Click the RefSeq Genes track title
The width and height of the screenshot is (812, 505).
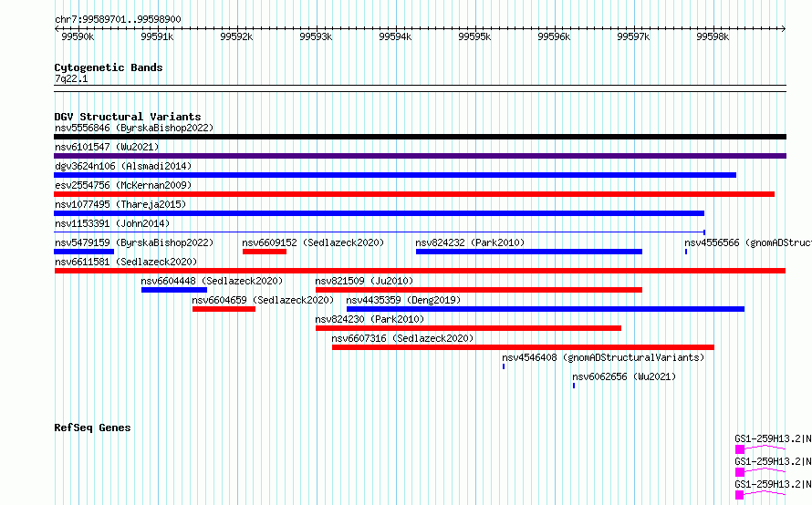point(92,428)
